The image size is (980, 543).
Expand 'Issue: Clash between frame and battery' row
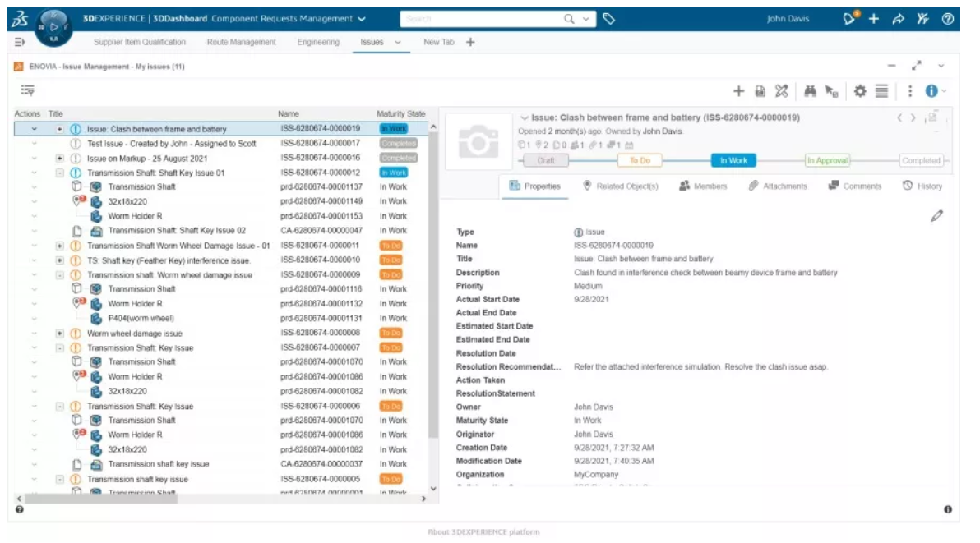click(59, 129)
